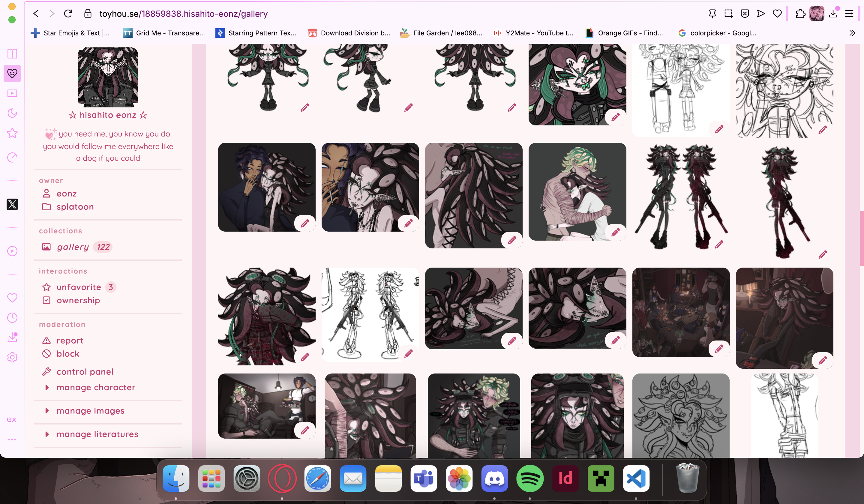
Task: Open the sidebar settings gear icon
Action: (12, 357)
